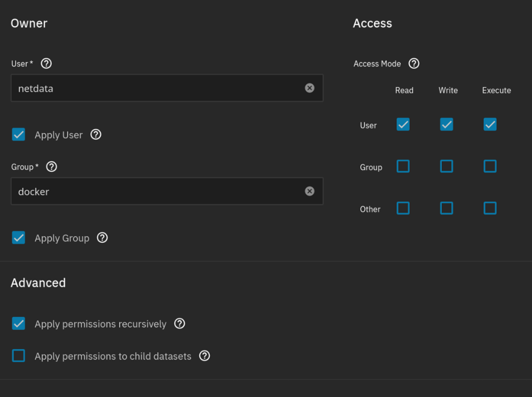Click the help icon beside Apply Group
The height and width of the screenshot is (397, 532).
point(102,238)
